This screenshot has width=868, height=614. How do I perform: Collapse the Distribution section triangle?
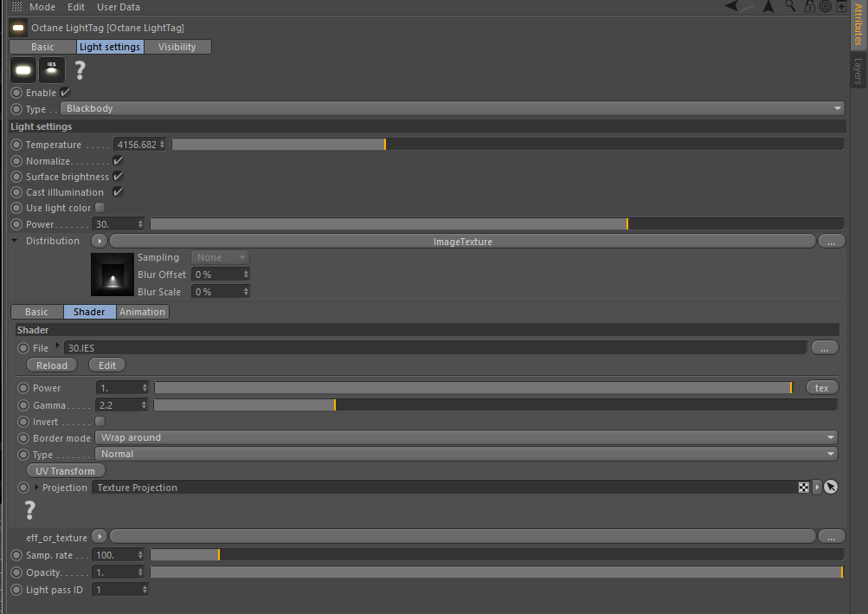click(15, 241)
